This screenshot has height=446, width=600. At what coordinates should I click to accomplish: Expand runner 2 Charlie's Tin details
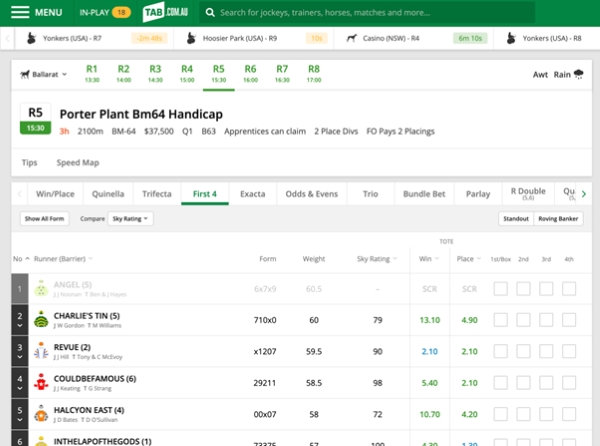coord(20,326)
